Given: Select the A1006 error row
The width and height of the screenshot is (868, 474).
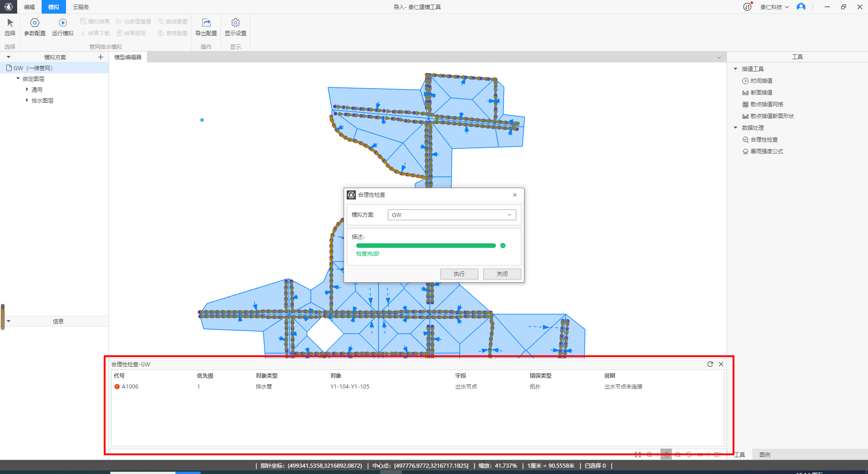Looking at the screenshot, I should point(418,387).
